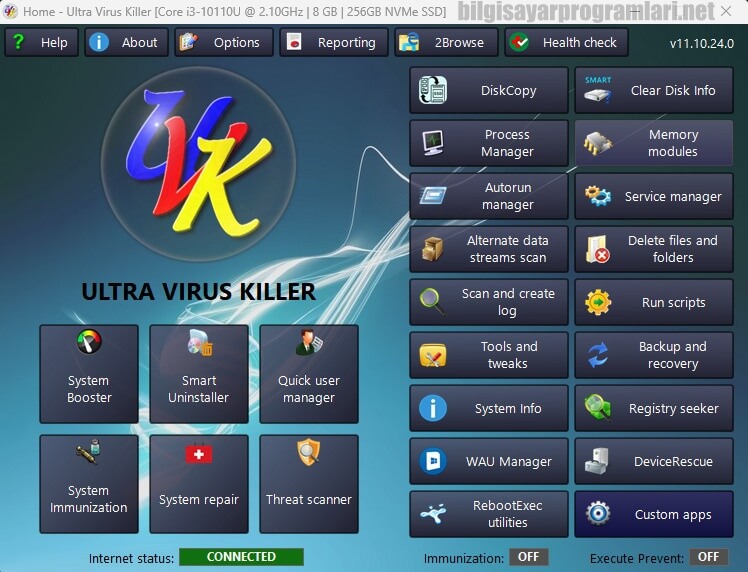This screenshot has width=748, height=572.
Task: Click the version number v11.10.24.0
Action: (x=702, y=43)
